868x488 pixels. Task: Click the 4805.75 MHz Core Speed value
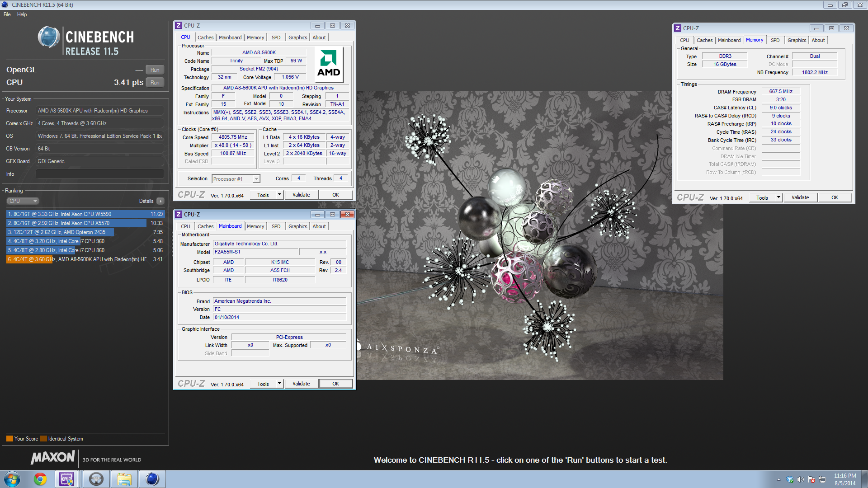[x=233, y=137]
